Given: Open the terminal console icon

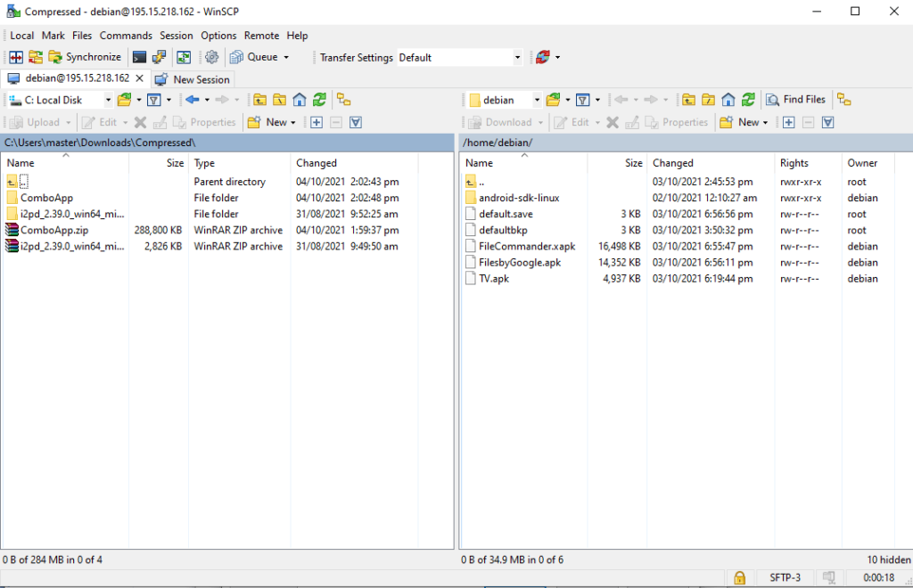Looking at the screenshot, I should [x=139, y=57].
